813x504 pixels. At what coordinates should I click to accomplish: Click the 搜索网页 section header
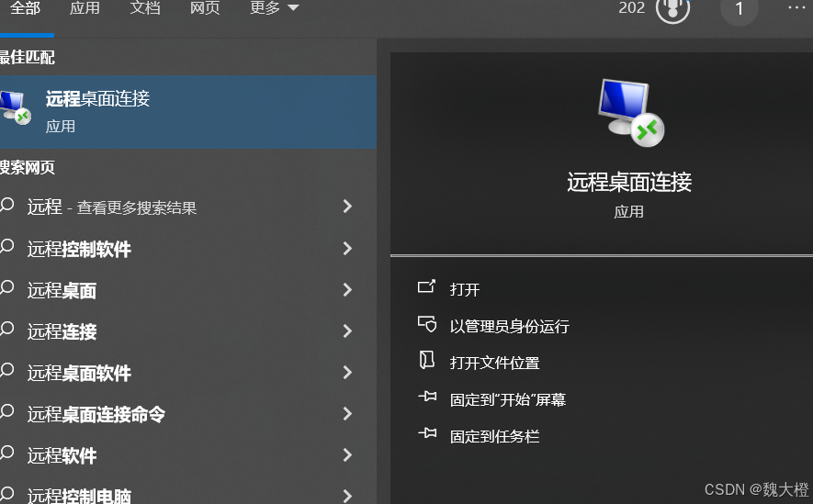(27, 167)
